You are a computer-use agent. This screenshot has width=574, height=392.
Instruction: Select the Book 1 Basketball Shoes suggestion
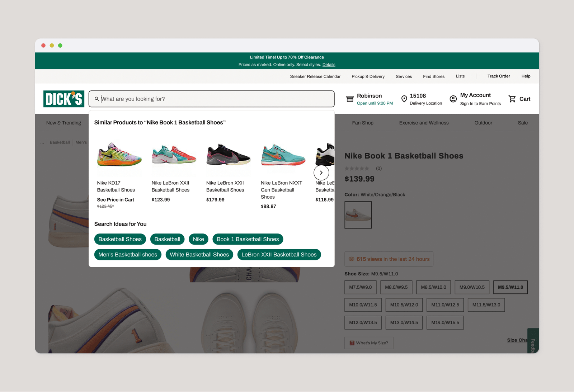pos(248,239)
